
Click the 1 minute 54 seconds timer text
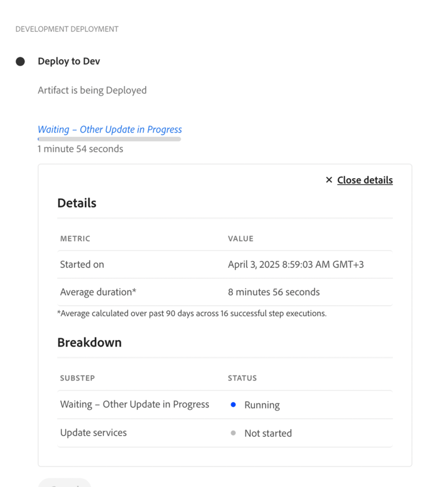click(81, 149)
